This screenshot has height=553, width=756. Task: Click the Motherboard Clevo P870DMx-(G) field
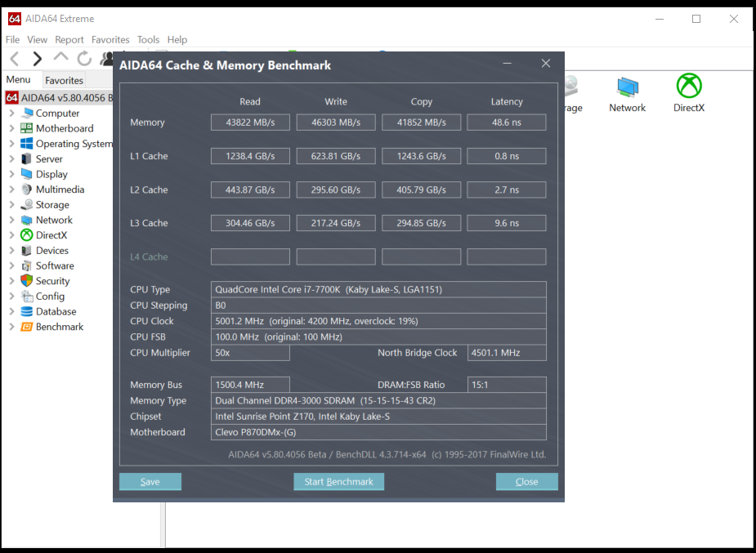378,432
